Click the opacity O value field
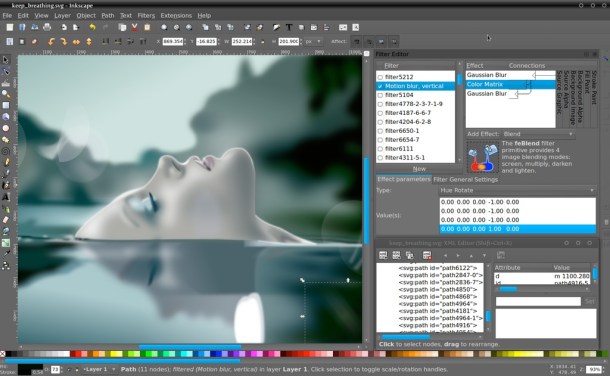The height and width of the screenshot is (376, 610). click(x=55, y=369)
